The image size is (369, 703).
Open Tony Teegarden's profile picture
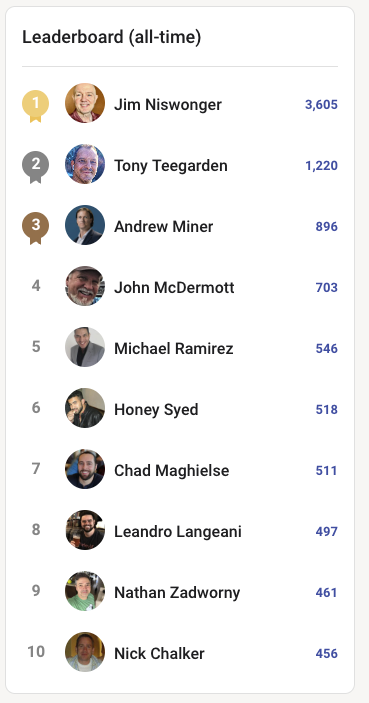[85, 164]
